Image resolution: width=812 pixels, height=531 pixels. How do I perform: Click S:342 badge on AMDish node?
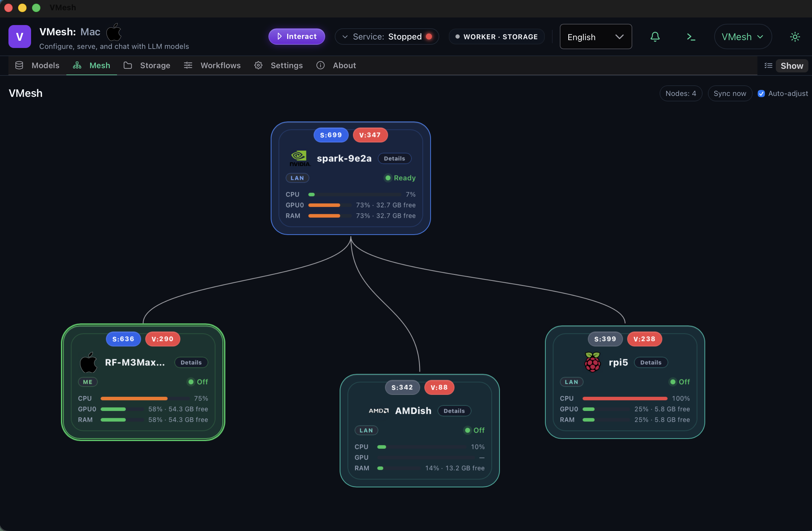pyautogui.click(x=402, y=388)
